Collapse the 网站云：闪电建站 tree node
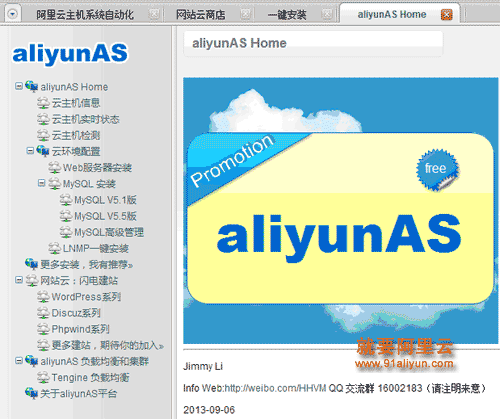Viewport: 500px width, 419px height. [19, 280]
